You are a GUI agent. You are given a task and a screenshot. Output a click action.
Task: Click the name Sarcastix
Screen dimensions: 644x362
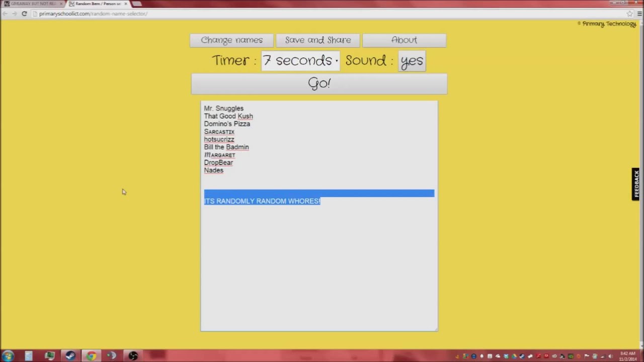219,132
